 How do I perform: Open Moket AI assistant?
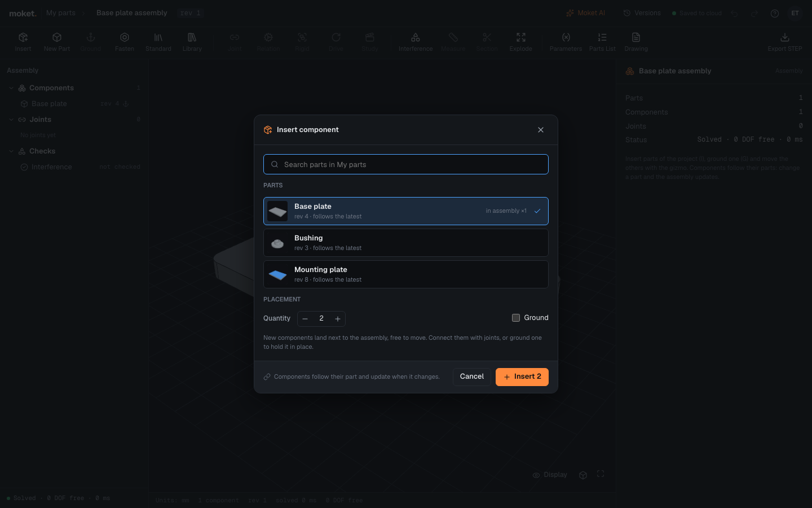pyautogui.click(x=585, y=13)
